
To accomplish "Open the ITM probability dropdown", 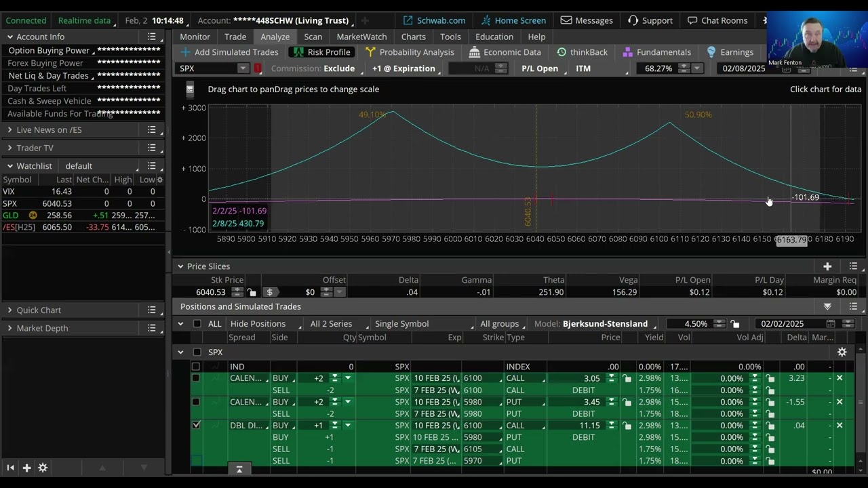I will pyautogui.click(x=601, y=68).
